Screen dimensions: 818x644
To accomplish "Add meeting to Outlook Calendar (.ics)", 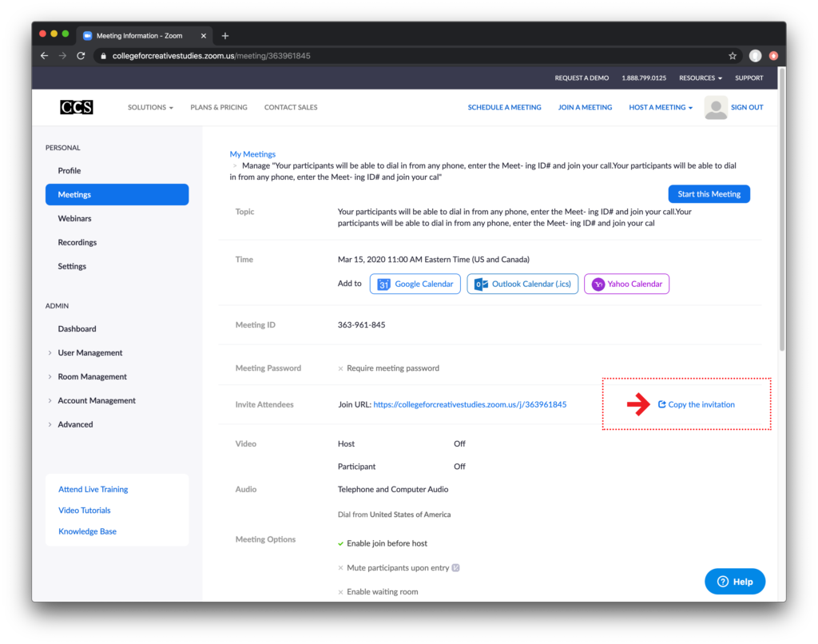I will point(522,284).
